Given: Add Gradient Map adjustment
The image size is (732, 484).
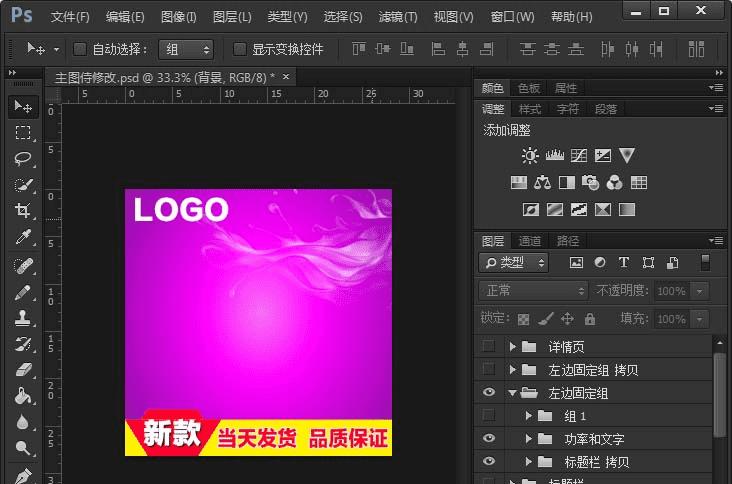Looking at the screenshot, I should 627,210.
